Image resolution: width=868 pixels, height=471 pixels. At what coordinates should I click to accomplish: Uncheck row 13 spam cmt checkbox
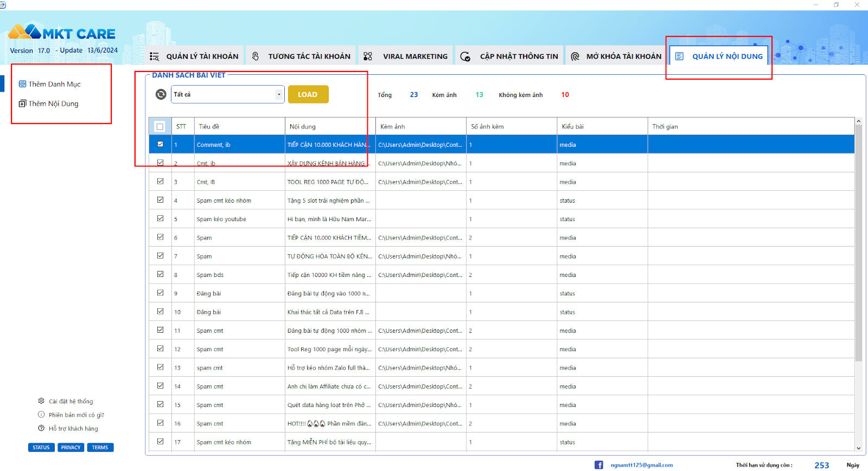point(160,367)
